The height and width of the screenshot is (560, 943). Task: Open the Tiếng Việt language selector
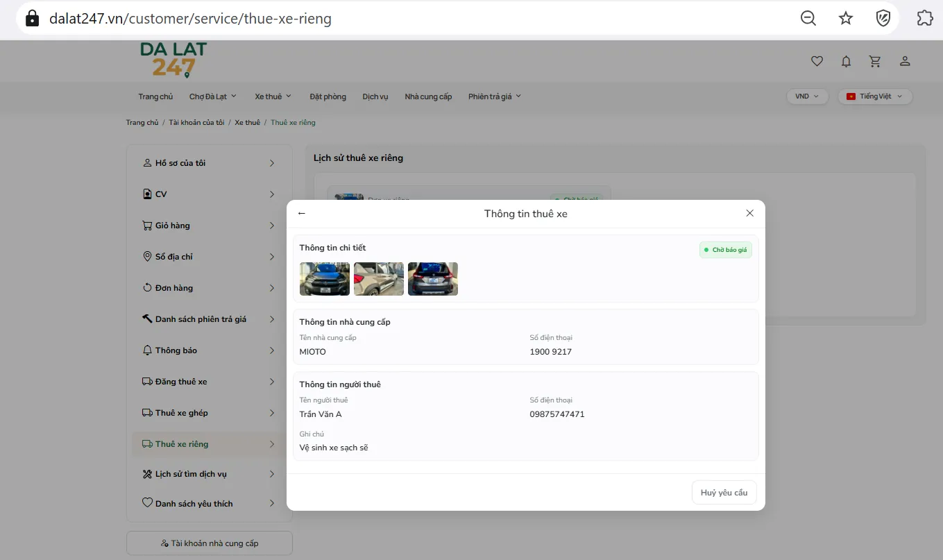(x=875, y=96)
